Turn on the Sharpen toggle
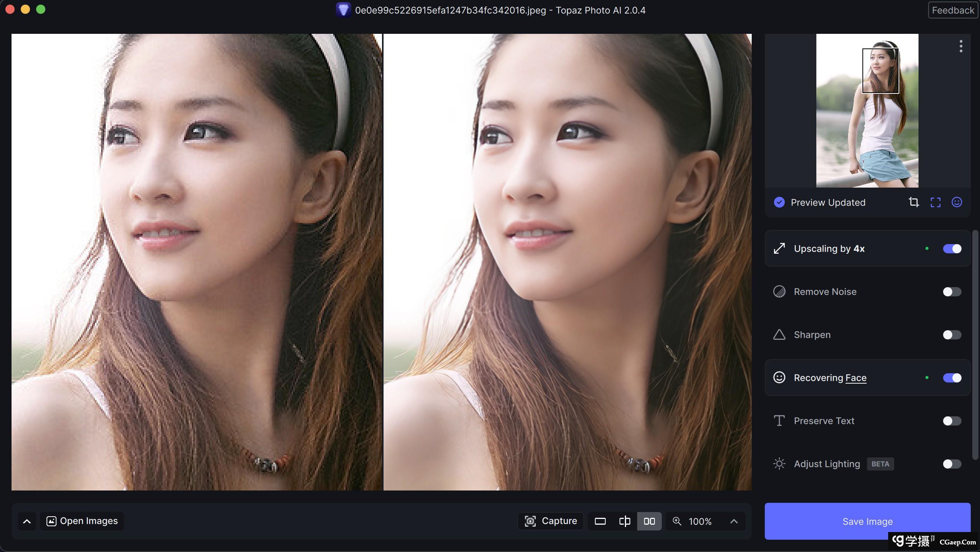 click(952, 335)
